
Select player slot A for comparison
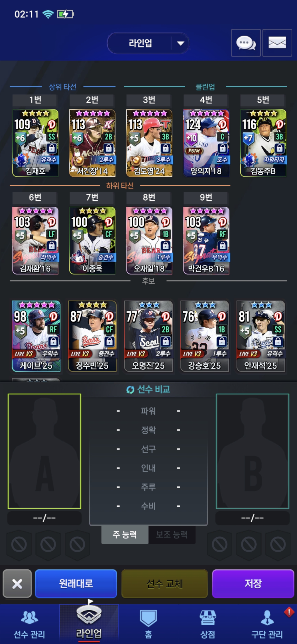tap(45, 451)
